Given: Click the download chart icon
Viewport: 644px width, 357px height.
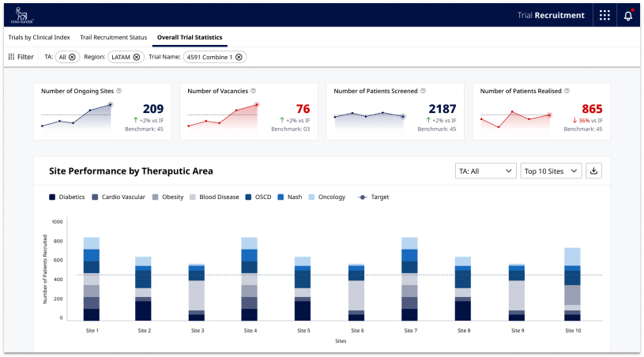Looking at the screenshot, I should click(595, 171).
